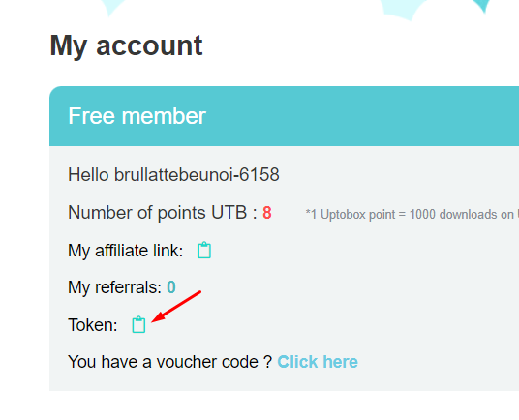Click the 'My affiliate link:' label
Image resolution: width=519 pixels, height=420 pixels.
(x=126, y=251)
